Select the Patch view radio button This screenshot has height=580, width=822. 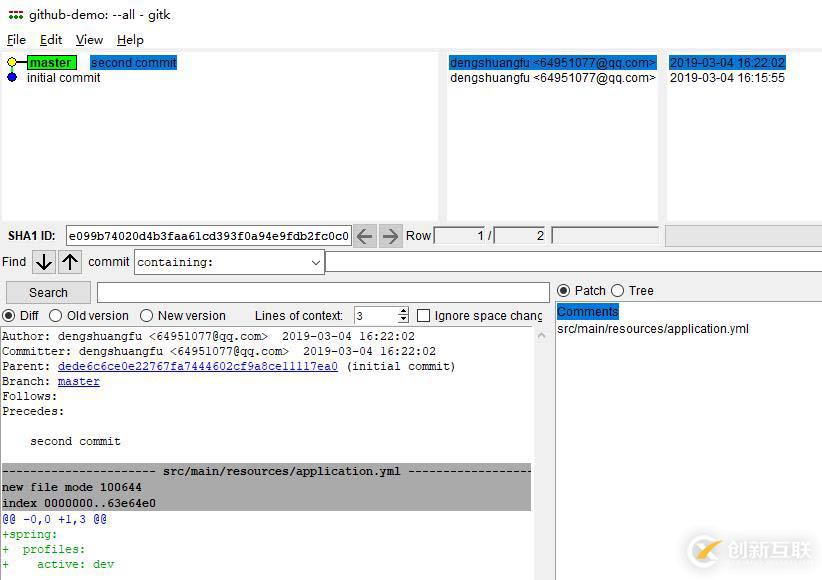[563, 291]
